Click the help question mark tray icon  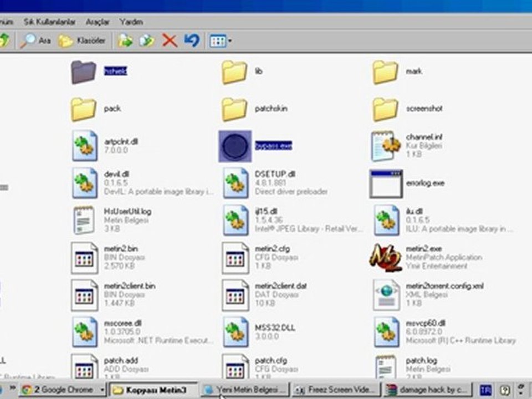[x=505, y=390]
